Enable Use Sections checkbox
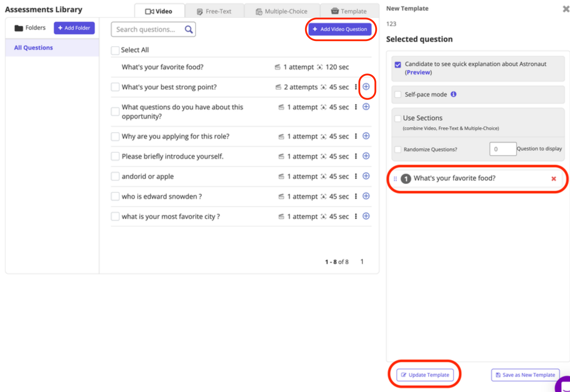This screenshot has width=570, height=392. coord(398,118)
